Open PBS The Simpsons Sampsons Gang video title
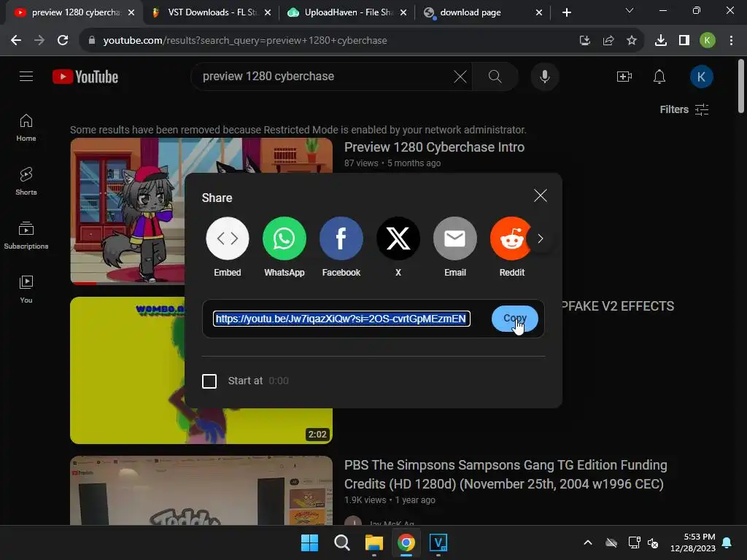This screenshot has width=747, height=560. 506,474
